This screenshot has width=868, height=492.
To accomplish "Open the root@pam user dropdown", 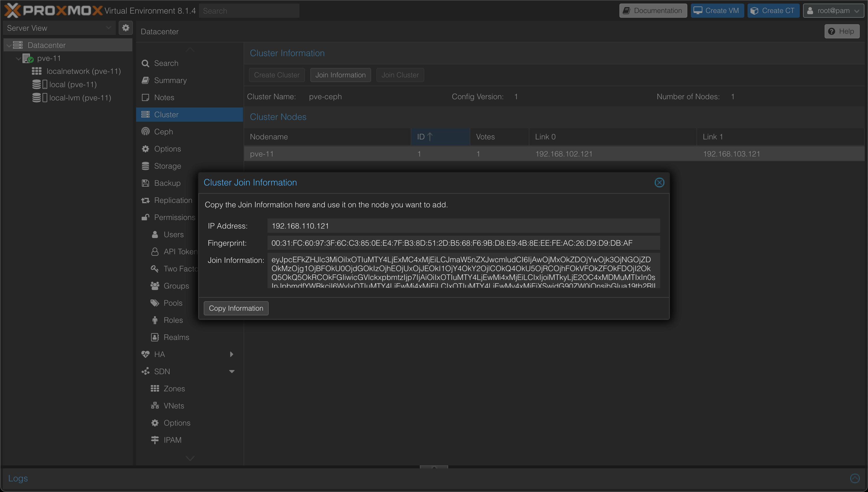I will [x=833, y=10].
